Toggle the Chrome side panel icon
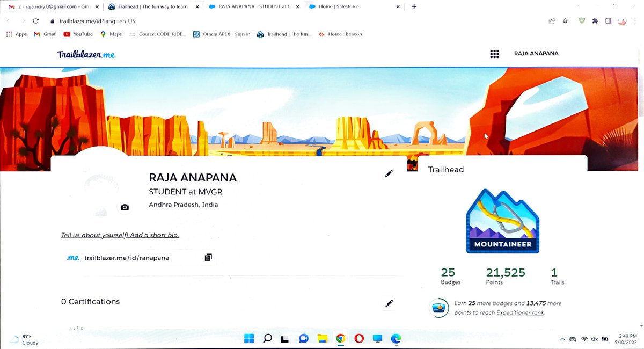 click(x=609, y=21)
